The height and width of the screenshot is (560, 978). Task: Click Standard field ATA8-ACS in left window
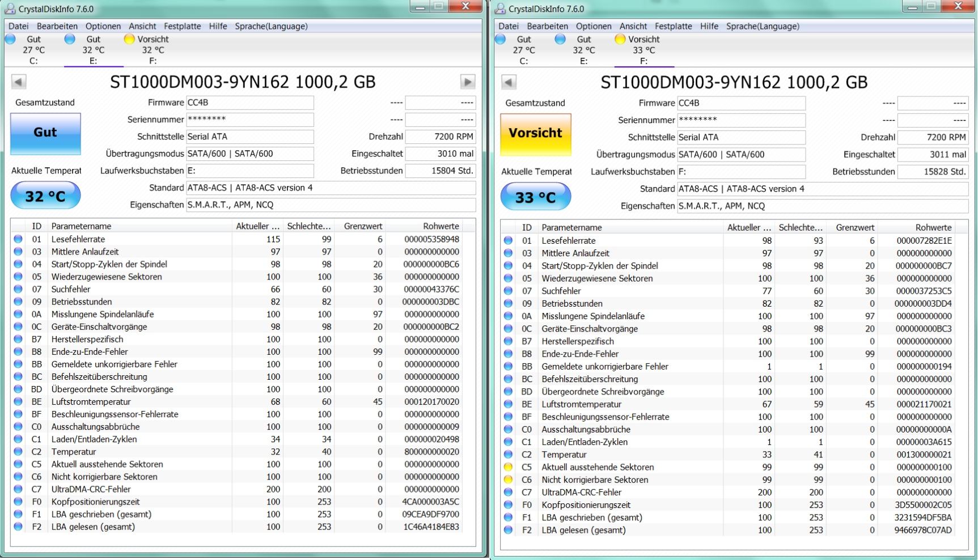[331, 188]
